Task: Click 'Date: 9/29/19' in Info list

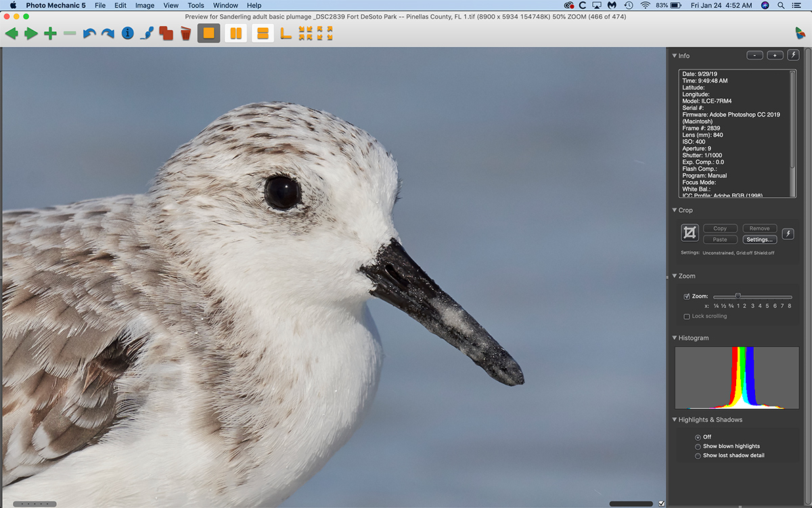Action: 700,74
